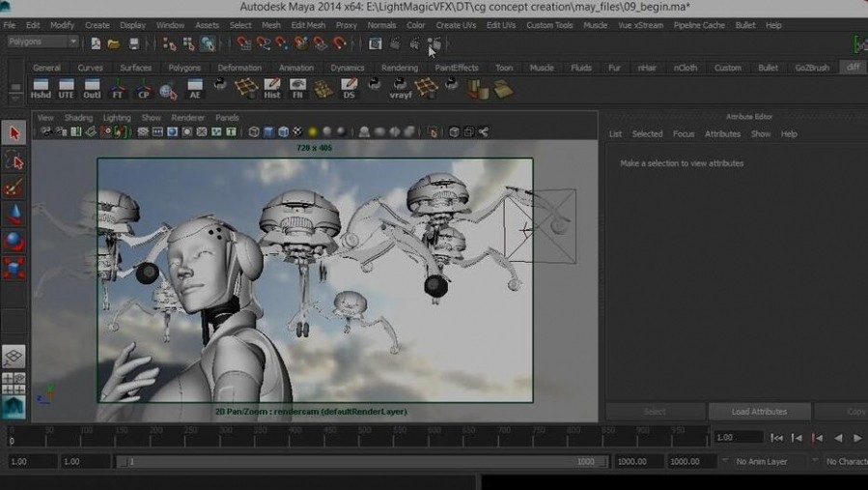The image size is (868, 490).
Task: Toggle Snap to Grids magnet icon
Action: click(x=243, y=43)
